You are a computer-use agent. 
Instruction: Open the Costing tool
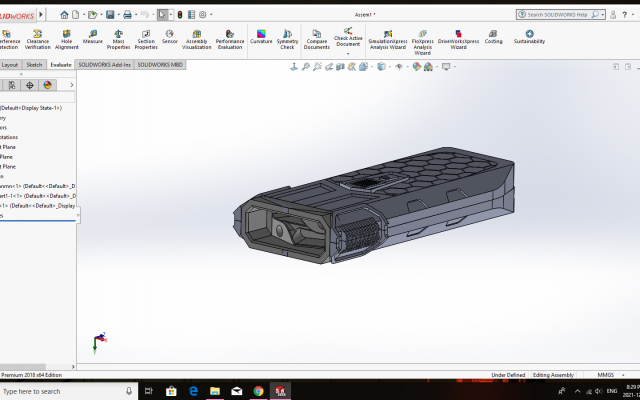click(493, 37)
